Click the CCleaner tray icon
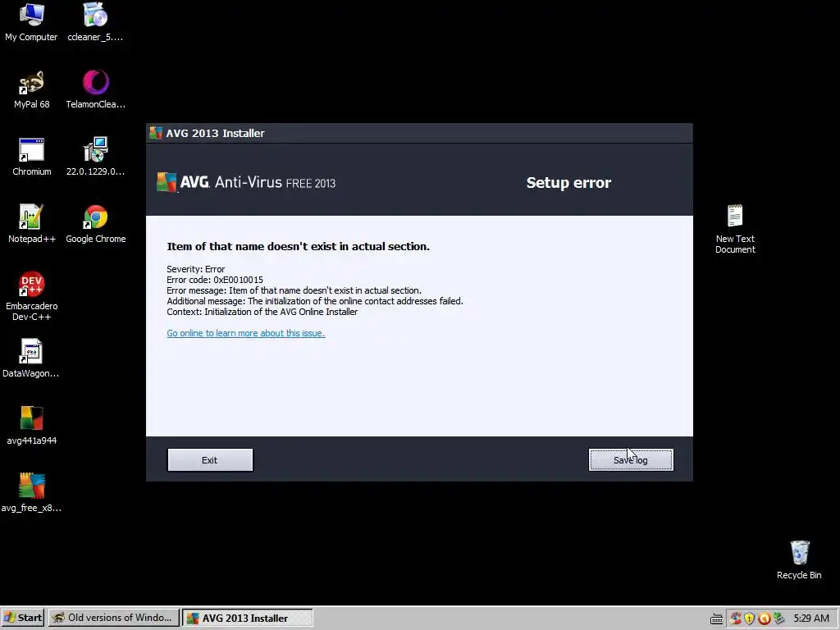The image size is (840, 630). click(736, 619)
